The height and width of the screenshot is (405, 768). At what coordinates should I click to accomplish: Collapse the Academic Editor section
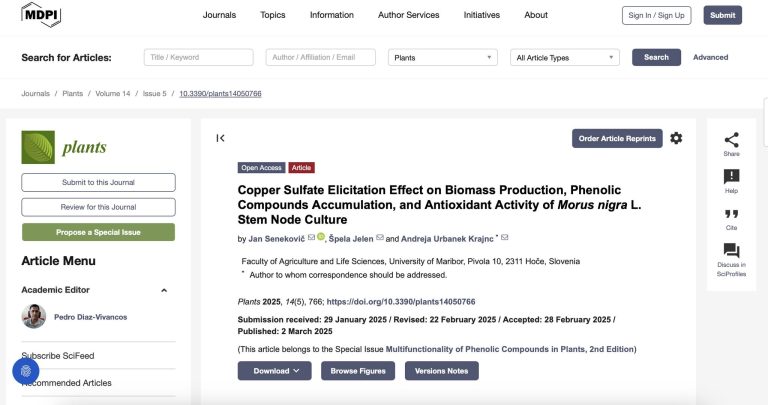(x=164, y=290)
